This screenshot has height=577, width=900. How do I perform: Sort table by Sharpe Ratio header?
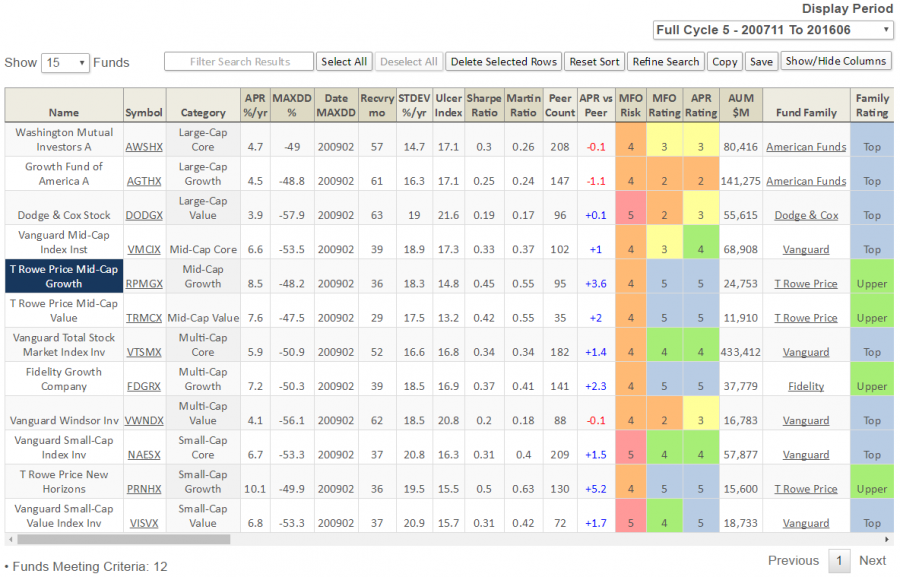point(484,105)
